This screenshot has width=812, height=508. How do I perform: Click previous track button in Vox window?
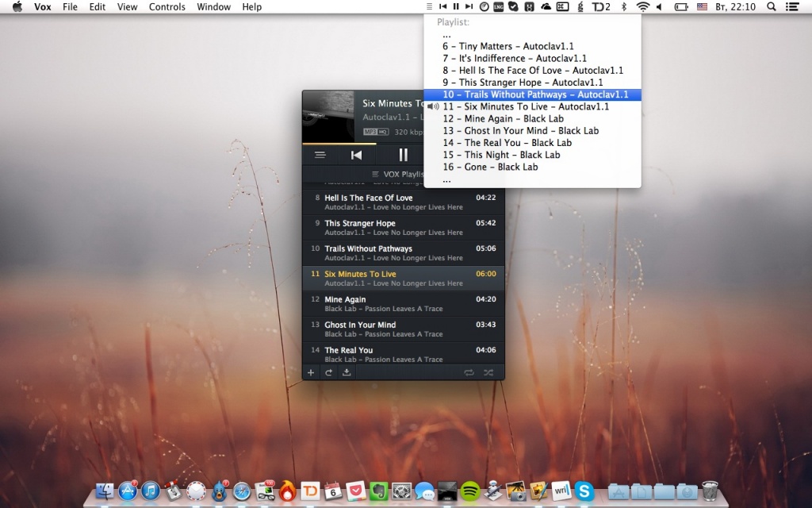tap(357, 156)
